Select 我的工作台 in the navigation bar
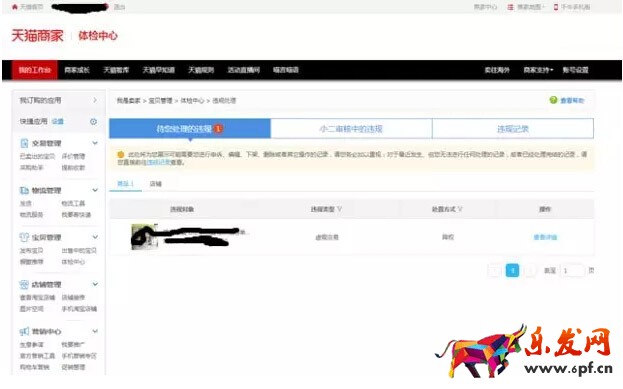623x389 pixels. [35, 70]
